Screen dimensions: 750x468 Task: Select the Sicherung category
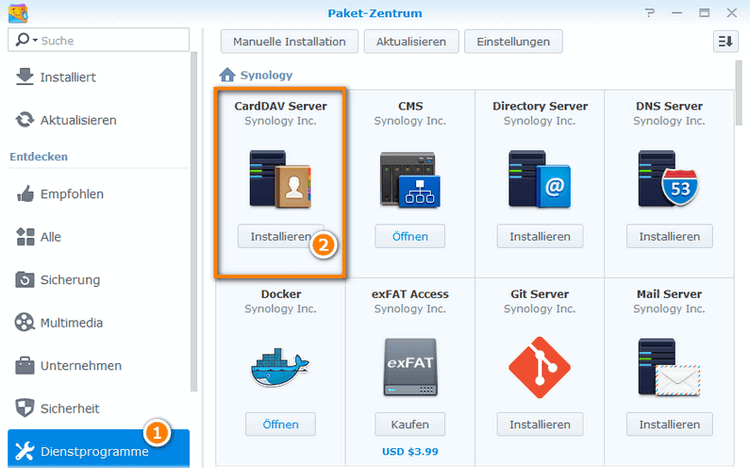click(x=99, y=280)
